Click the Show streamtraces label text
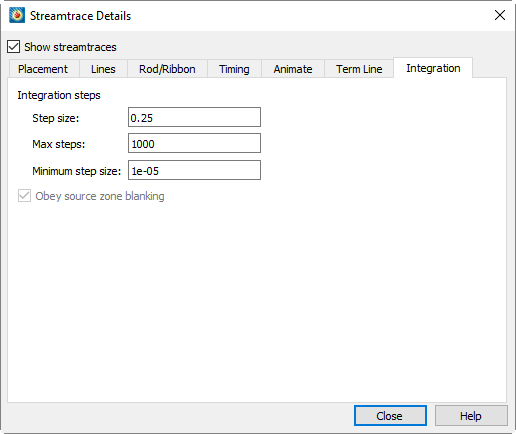The image size is (516, 434). [x=70, y=47]
